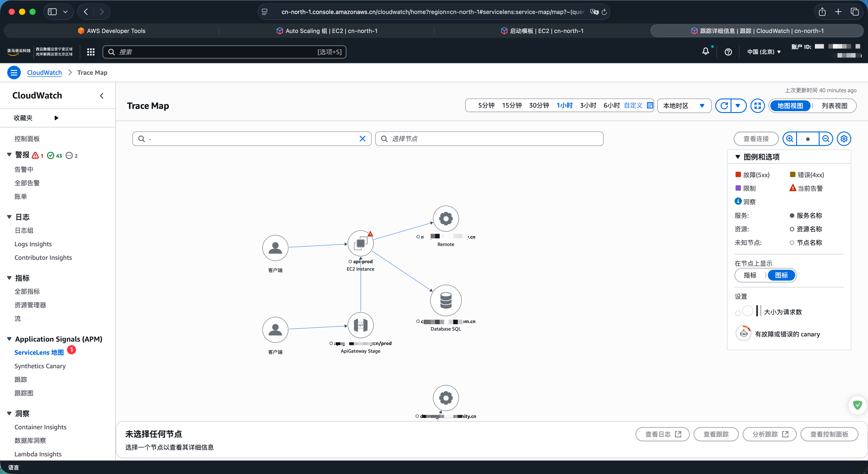
Task: Switch to Auto Scaling 组 browser tab
Action: coord(326,31)
